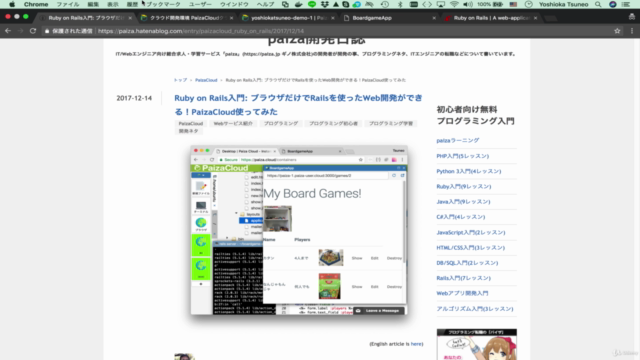
Task: Open the Notification Center icon
Action: coord(626,4)
